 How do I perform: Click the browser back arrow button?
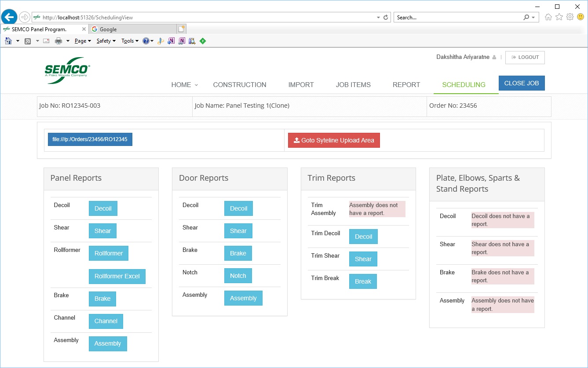tap(9, 17)
